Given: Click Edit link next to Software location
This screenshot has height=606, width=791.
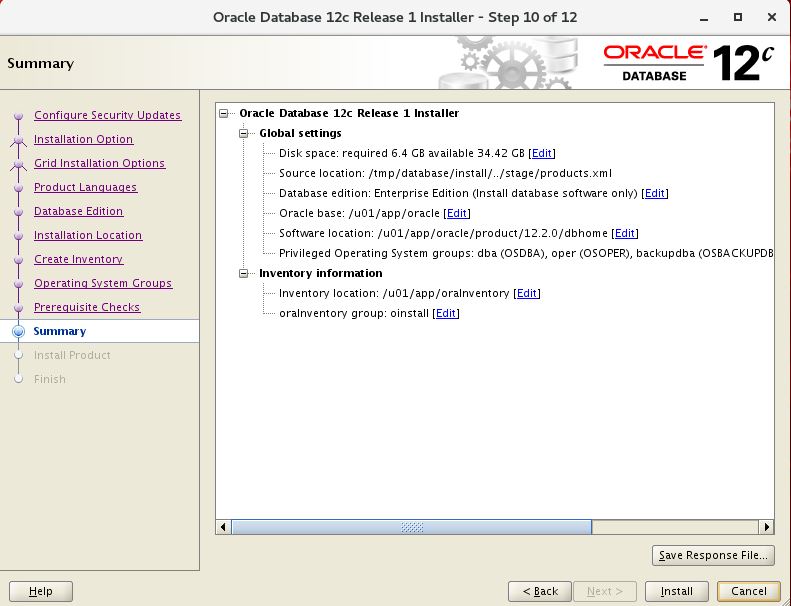Looking at the screenshot, I should 625,233.
